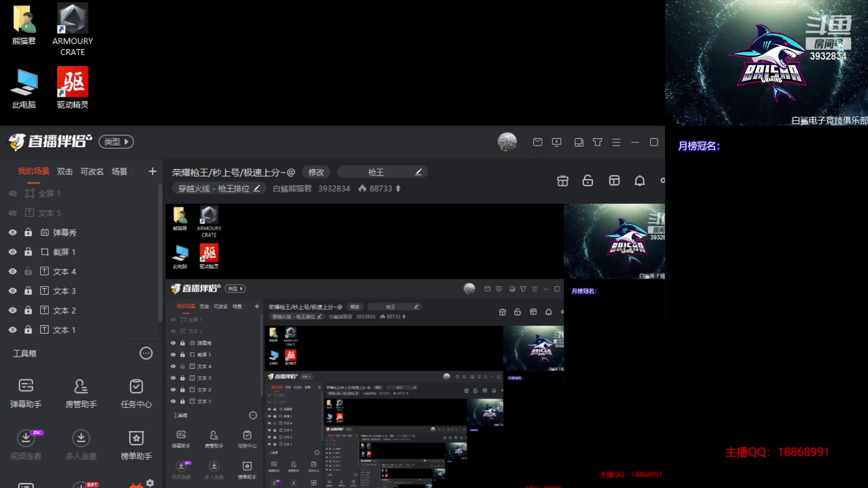Screen dimensions: 868x488
Task: Hide the 文本 1 source eye
Action: pyautogui.click(x=13, y=329)
